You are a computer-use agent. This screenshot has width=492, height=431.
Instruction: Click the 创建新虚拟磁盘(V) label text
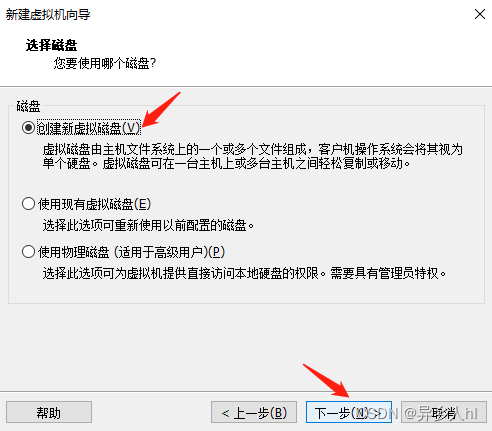89,128
